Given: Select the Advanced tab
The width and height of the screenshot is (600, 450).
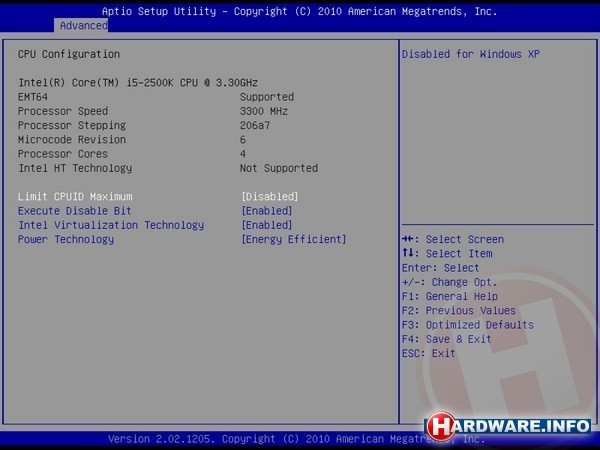Looking at the screenshot, I should [82, 25].
